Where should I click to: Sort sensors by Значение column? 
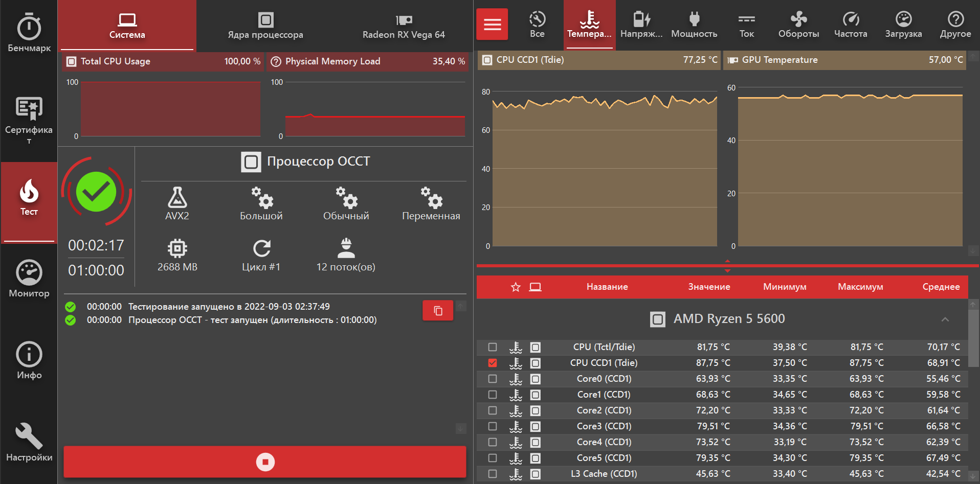[709, 287]
